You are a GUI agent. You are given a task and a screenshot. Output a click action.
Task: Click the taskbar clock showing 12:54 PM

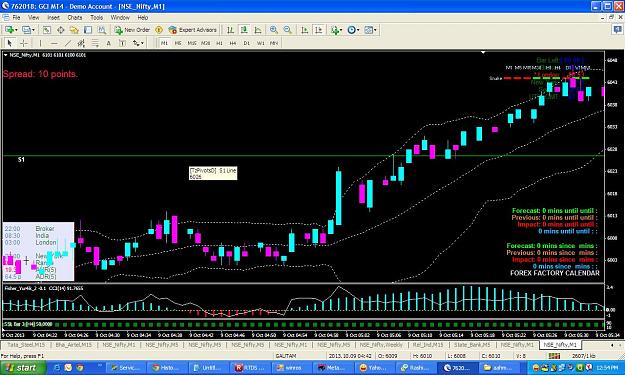pos(607,368)
